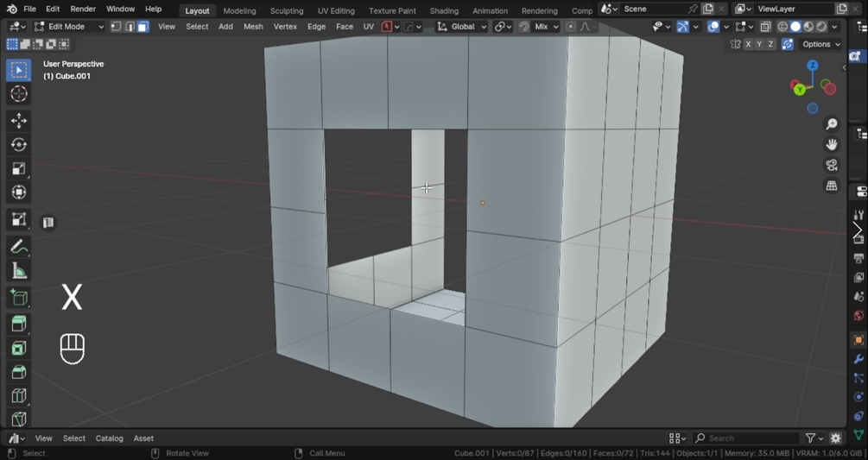Select the Inset Faces tool

(x=19, y=349)
